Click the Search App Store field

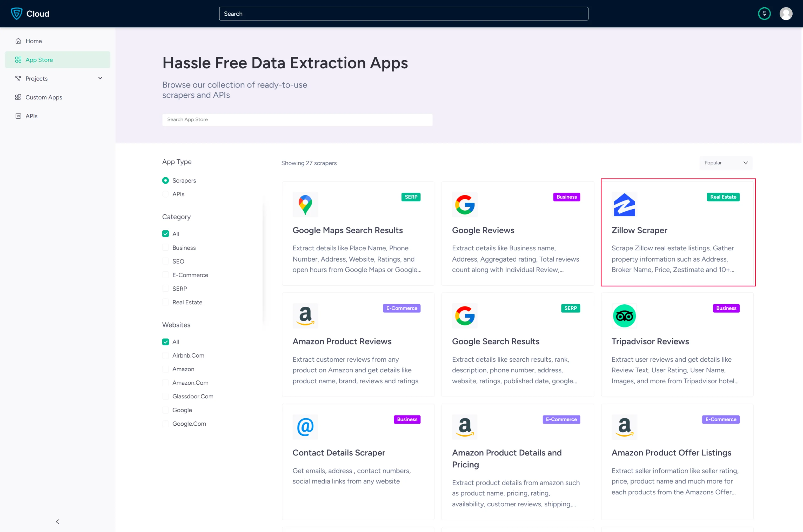click(x=297, y=120)
